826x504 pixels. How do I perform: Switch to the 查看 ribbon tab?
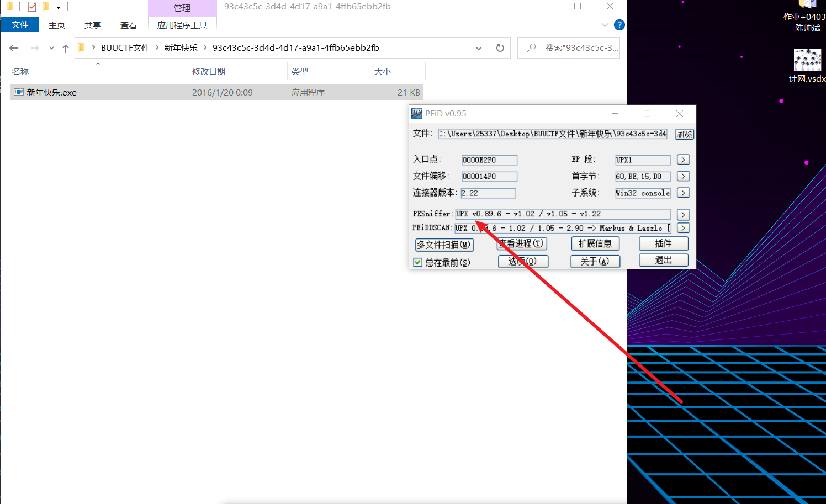129,25
